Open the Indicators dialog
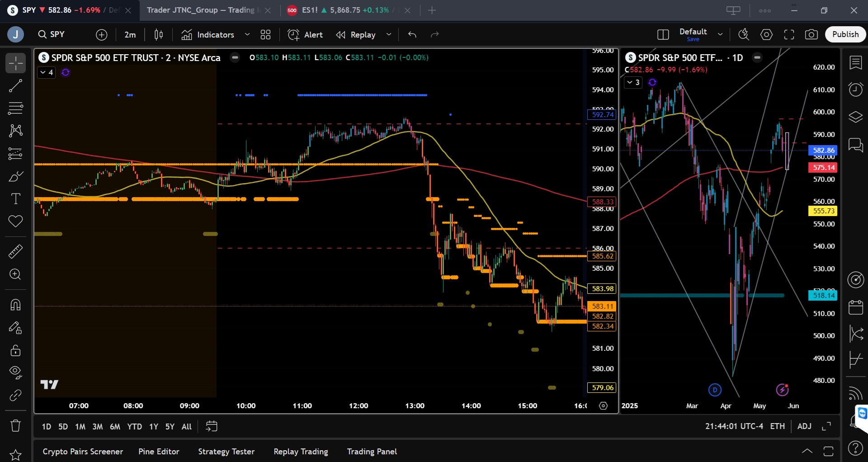Viewport: 868px width, 462px height. click(208, 34)
